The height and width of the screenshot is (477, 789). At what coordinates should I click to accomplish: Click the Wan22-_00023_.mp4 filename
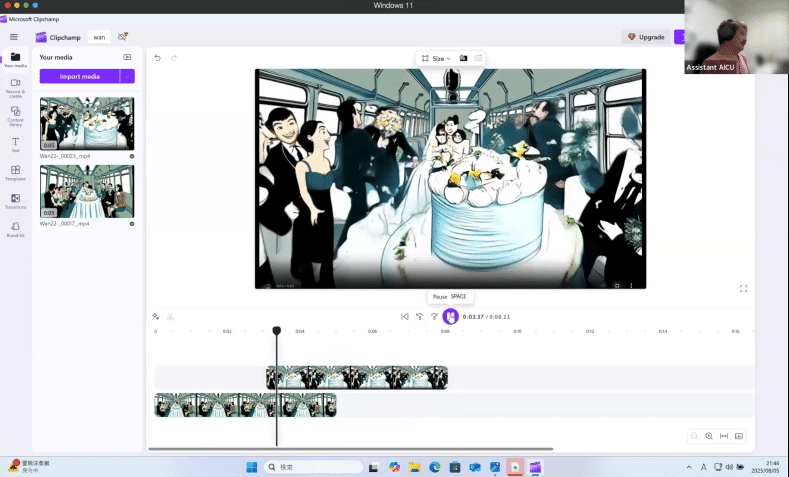[65, 156]
